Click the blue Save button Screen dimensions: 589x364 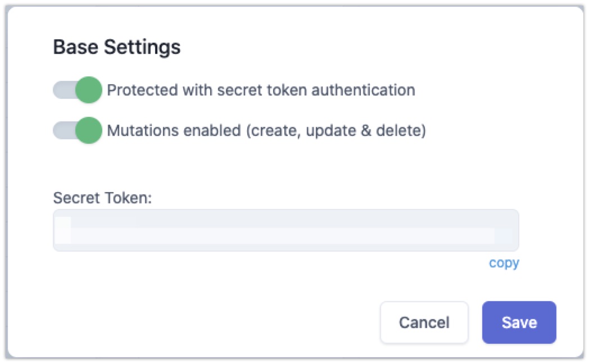click(x=518, y=322)
